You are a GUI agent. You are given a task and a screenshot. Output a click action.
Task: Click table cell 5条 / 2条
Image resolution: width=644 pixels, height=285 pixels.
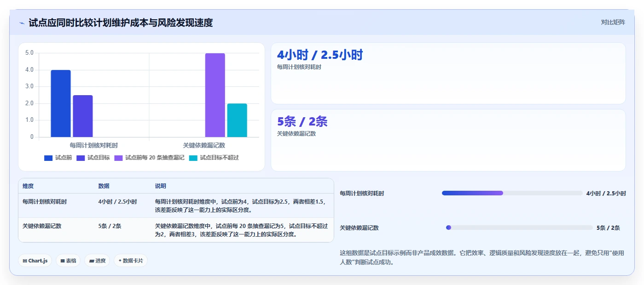pos(110,226)
